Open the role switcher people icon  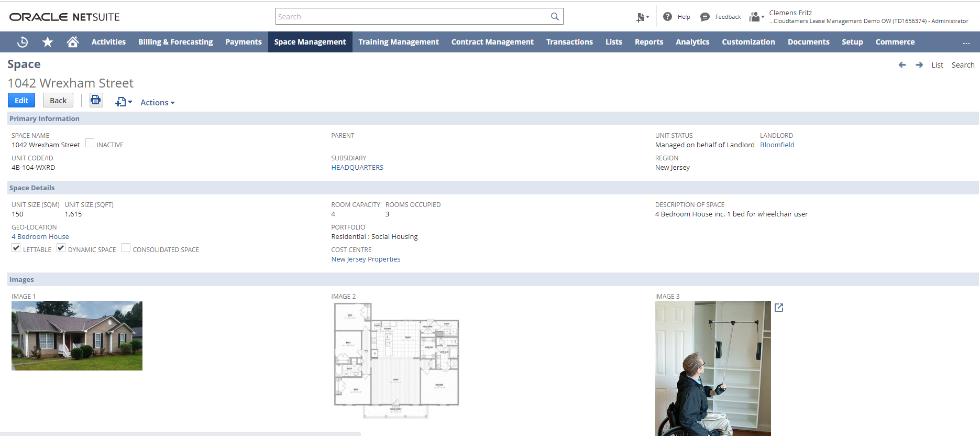tap(756, 17)
